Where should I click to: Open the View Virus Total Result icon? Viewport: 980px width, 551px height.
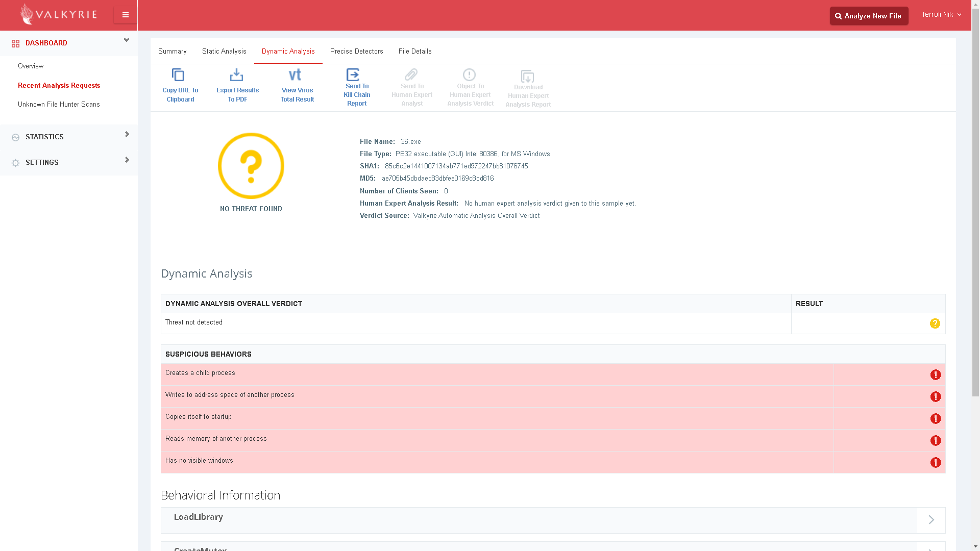(295, 75)
